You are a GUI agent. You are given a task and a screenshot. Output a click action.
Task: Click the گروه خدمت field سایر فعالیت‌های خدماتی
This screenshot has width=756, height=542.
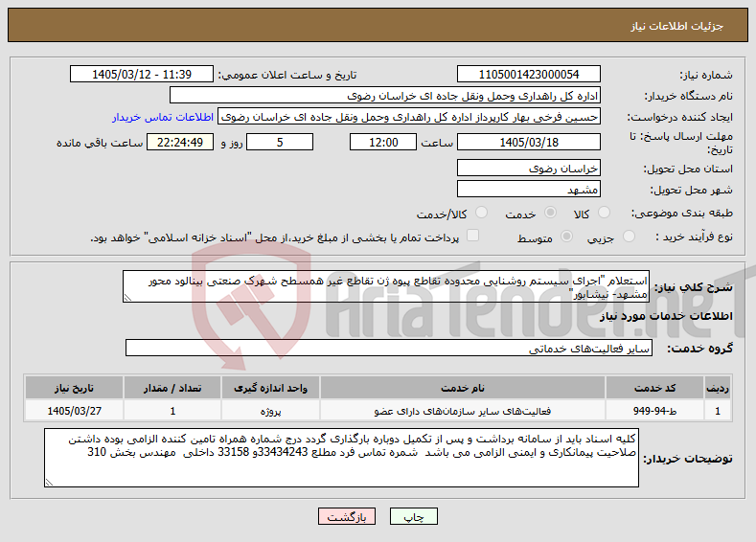pos(389,348)
